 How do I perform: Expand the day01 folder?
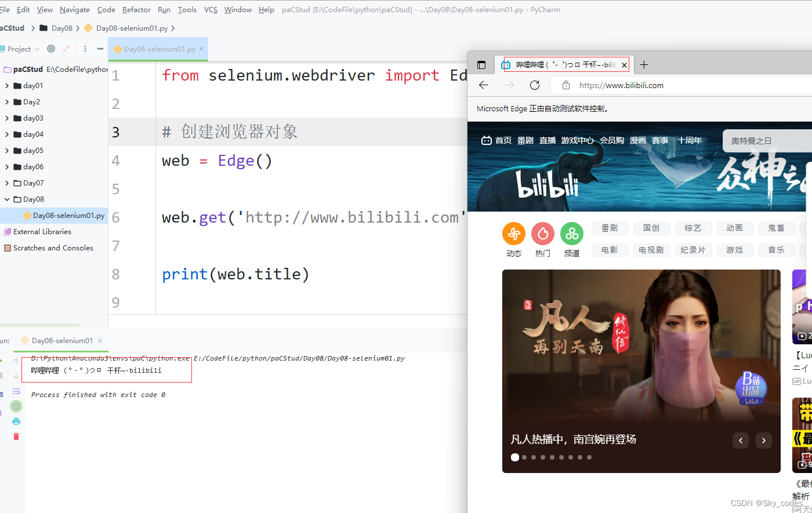pyautogui.click(x=7, y=86)
